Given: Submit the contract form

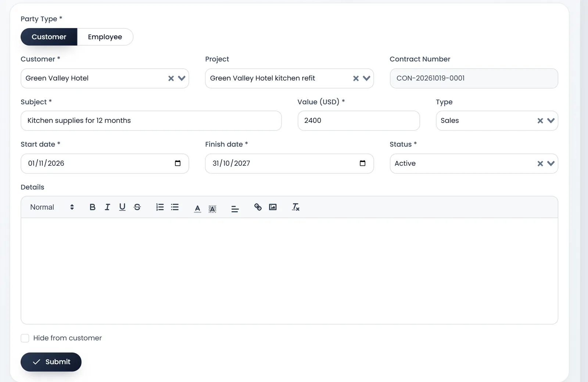Looking at the screenshot, I should pos(51,362).
